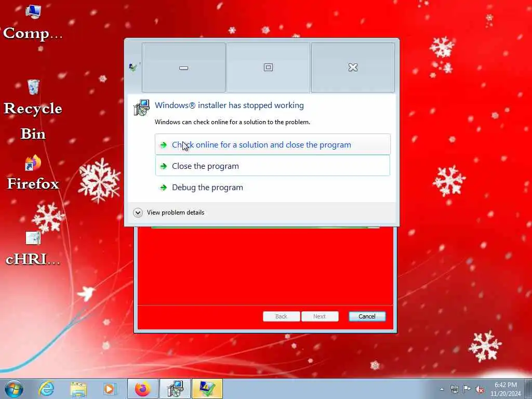Click the dialog title bar icon
The image size is (532, 399).
(x=133, y=67)
